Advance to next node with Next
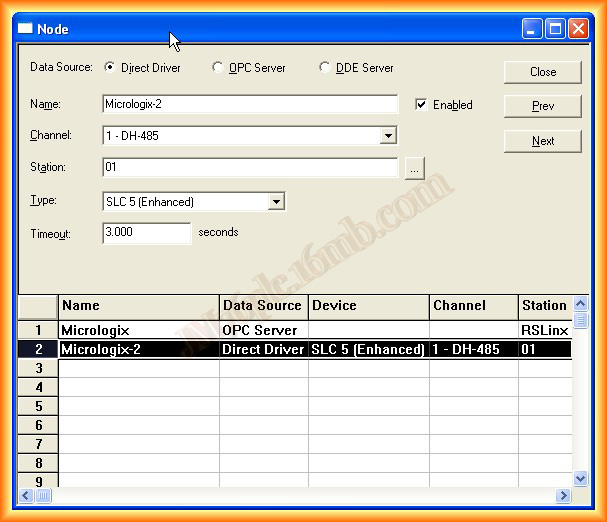The image size is (607, 522). (x=542, y=141)
